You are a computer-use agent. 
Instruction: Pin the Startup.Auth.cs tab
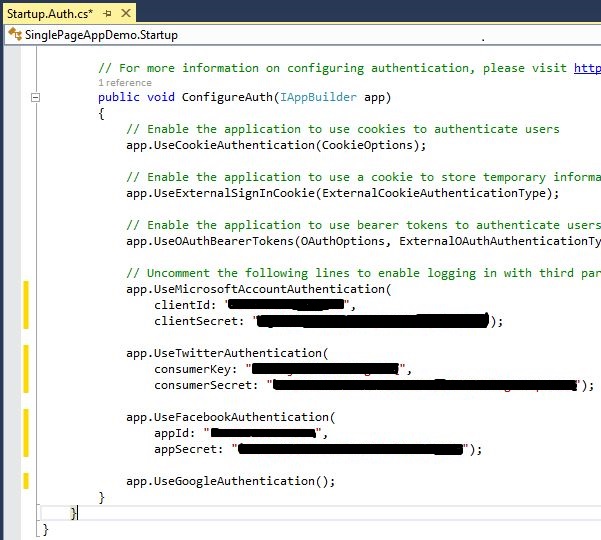pyautogui.click(x=107, y=14)
